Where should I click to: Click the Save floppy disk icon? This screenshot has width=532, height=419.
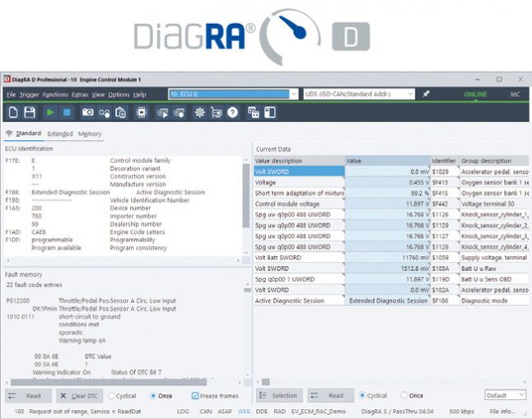(30, 112)
